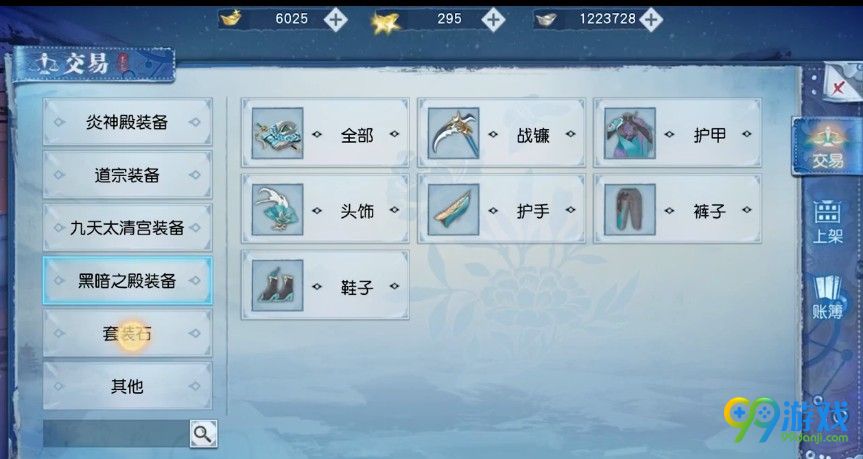Open 九天太清宫装备 category
Image resolution: width=863 pixels, height=459 pixels.
click(x=127, y=228)
